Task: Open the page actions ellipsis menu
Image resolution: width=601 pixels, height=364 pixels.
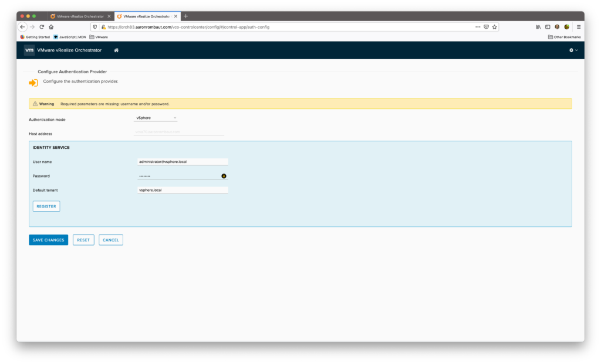Action: click(x=478, y=27)
